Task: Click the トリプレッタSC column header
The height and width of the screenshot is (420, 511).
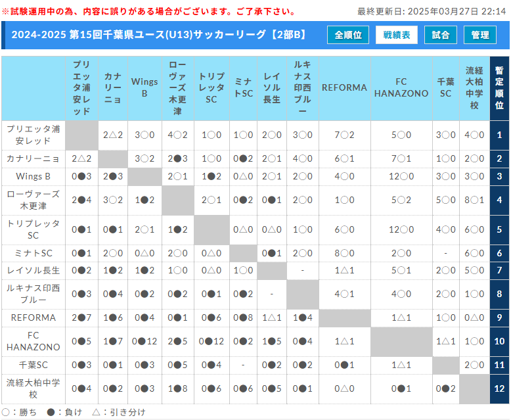Action: (x=212, y=88)
